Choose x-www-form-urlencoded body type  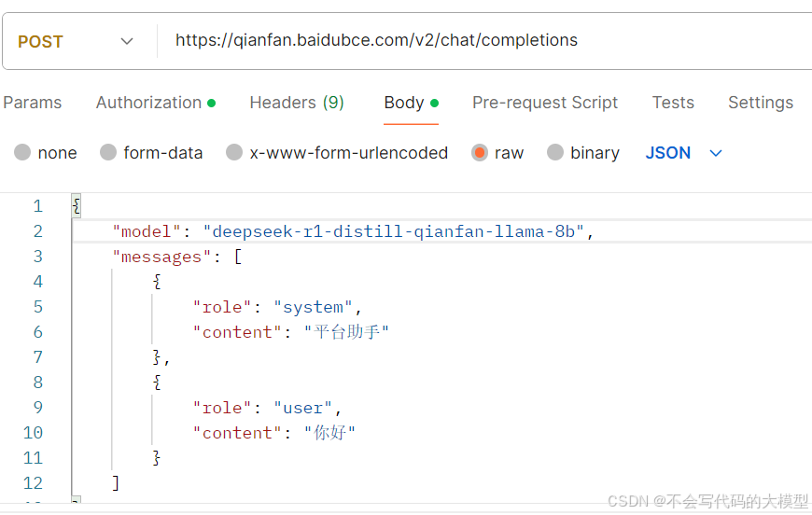pyautogui.click(x=234, y=152)
